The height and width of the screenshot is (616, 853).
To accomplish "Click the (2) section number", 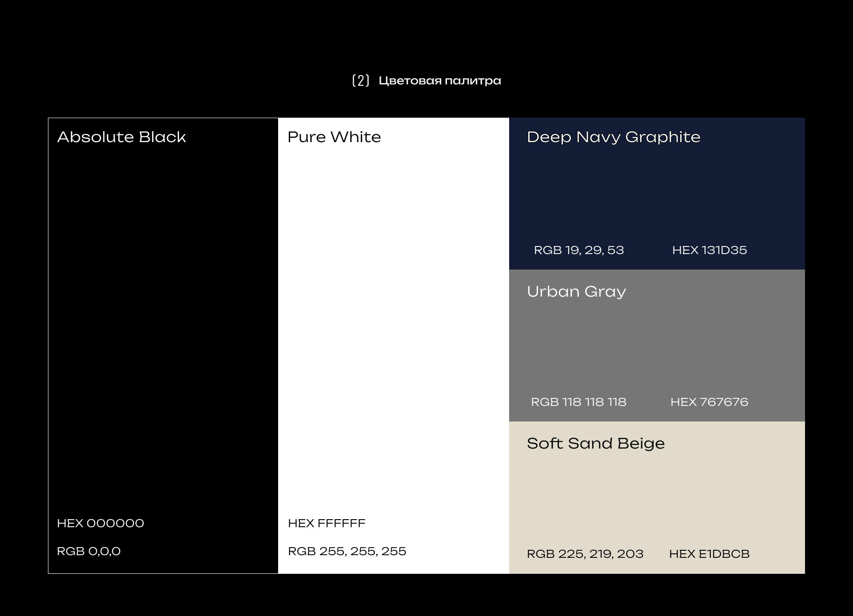I will (360, 81).
